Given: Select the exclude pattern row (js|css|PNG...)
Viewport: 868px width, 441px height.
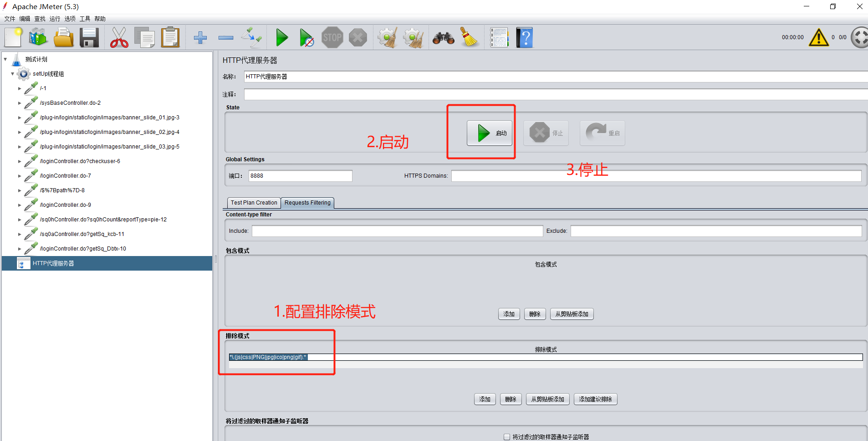Looking at the screenshot, I should point(546,357).
